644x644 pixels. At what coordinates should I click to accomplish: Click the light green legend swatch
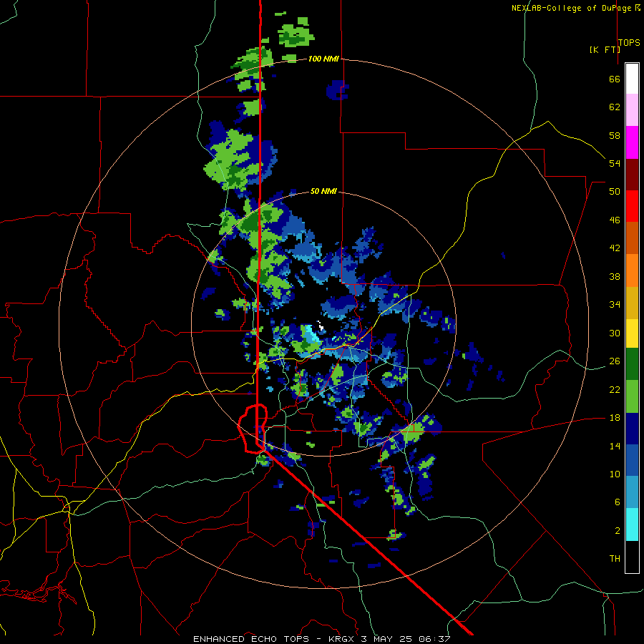click(x=632, y=396)
